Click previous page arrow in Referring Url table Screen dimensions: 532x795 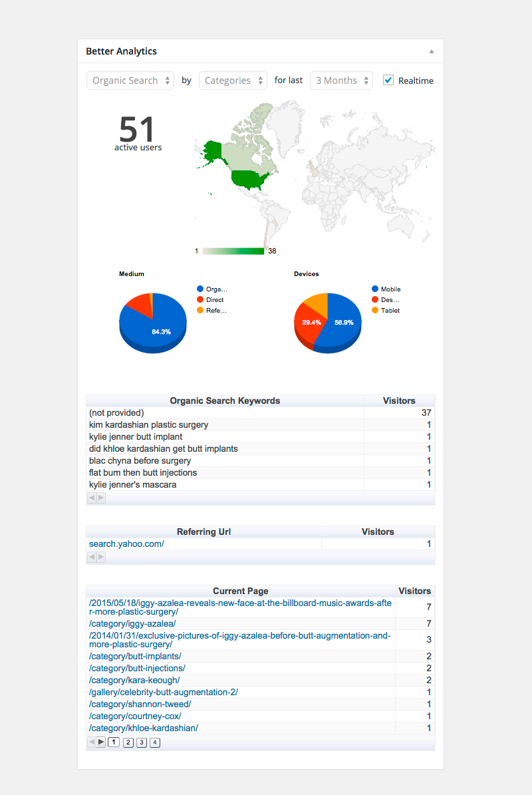coord(92,557)
